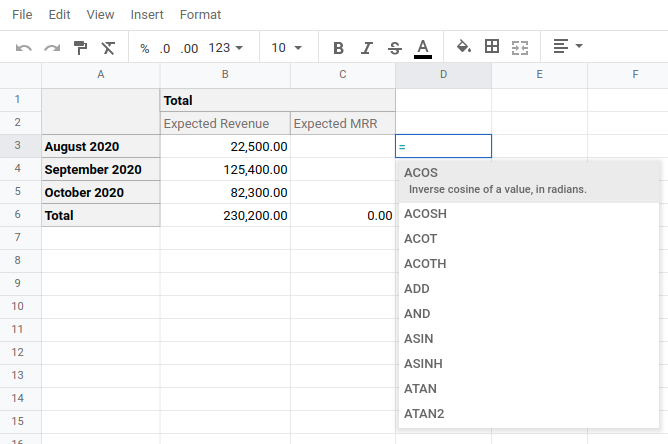Open the Edit menu
668x444 pixels.
pos(59,14)
